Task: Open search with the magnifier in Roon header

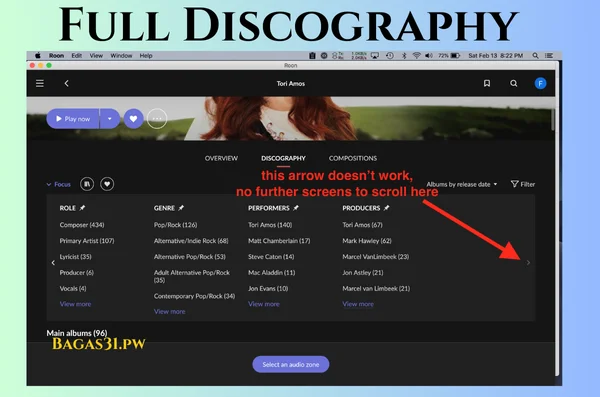Action: [x=514, y=83]
